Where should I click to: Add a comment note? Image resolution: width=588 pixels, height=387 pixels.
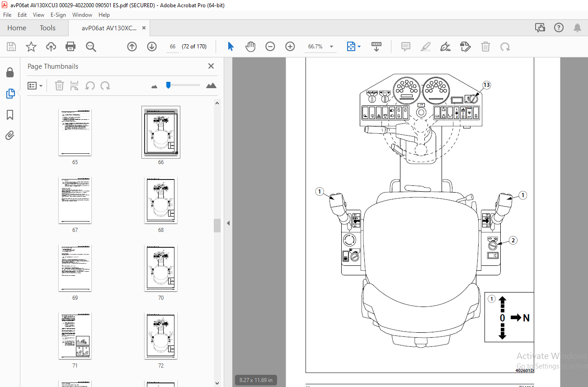coord(406,47)
